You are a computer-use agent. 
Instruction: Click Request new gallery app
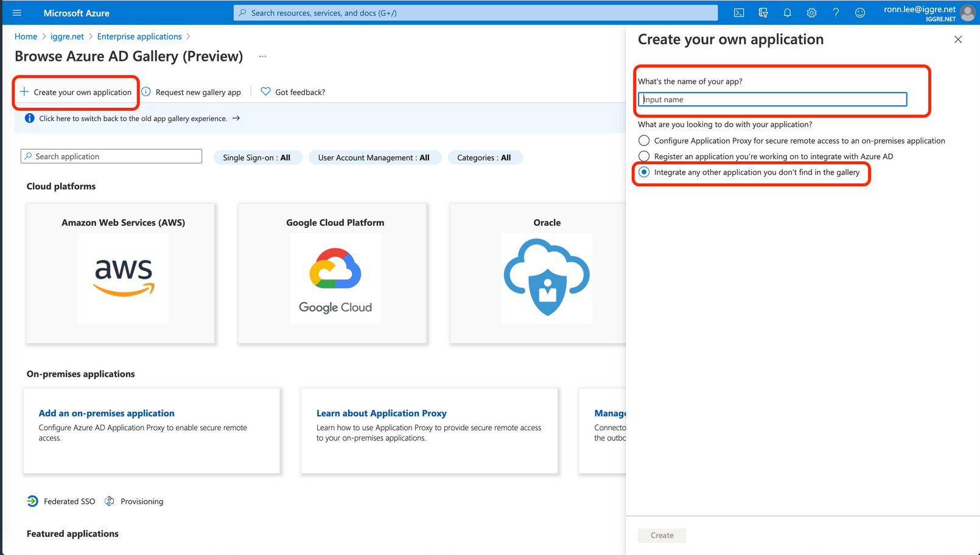tap(192, 92)
